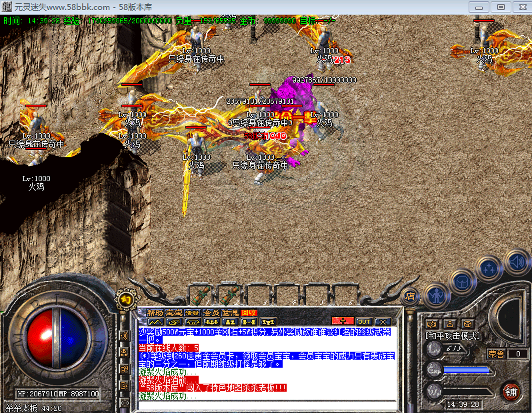Screen dimensions: 532x413
Task: Click the X button in chat bar
Action: click(x=383, y=322)
